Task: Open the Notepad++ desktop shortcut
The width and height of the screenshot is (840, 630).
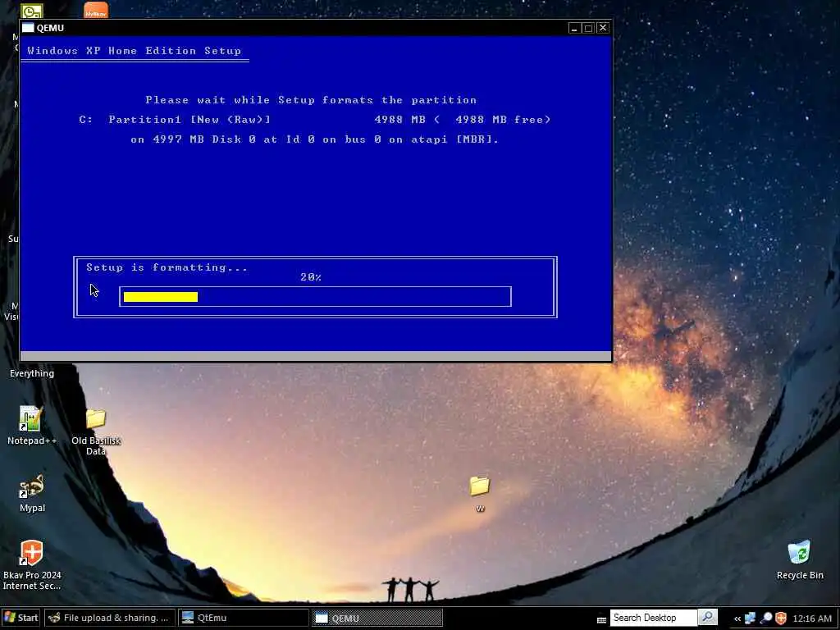Action: pyautogui.click(x=31, y=426)
